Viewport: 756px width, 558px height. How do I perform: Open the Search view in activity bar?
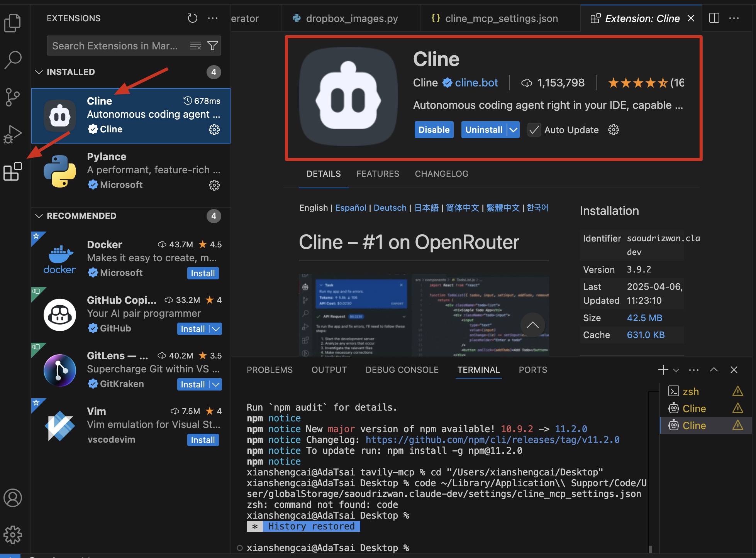click(12, 60)
